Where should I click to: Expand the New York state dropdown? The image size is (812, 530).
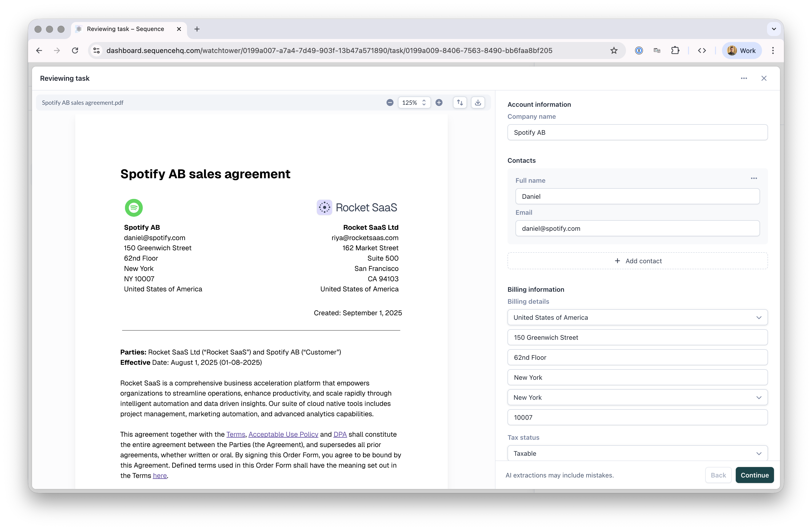coord(637,397)
